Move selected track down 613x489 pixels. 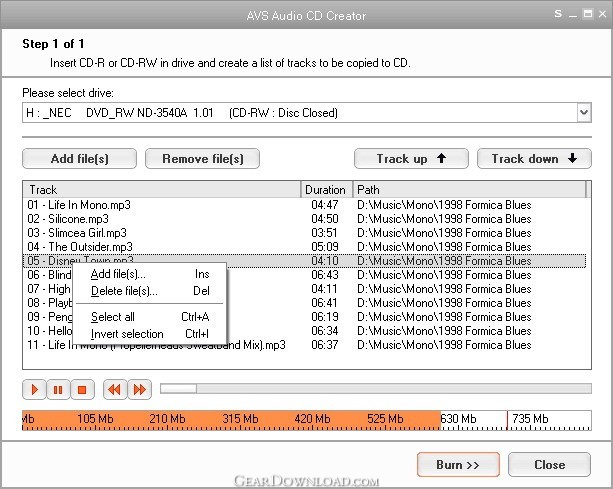click(x=534, y=159)
